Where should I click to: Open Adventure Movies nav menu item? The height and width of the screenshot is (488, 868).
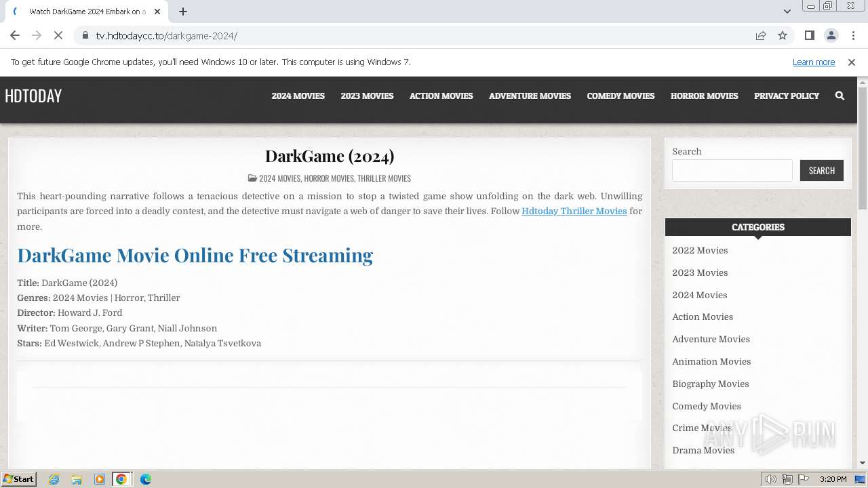click(x=530, y=96)
